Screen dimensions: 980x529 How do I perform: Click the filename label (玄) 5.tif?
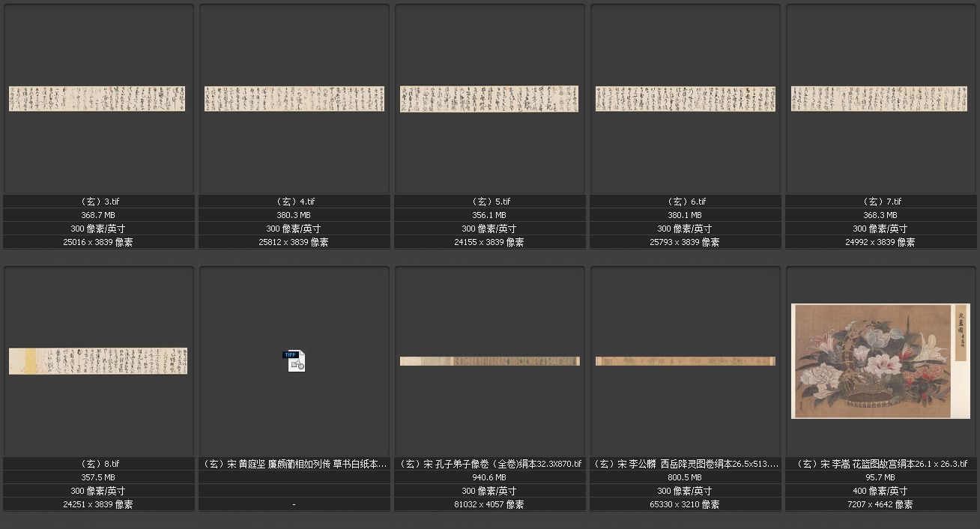point(490,202)
